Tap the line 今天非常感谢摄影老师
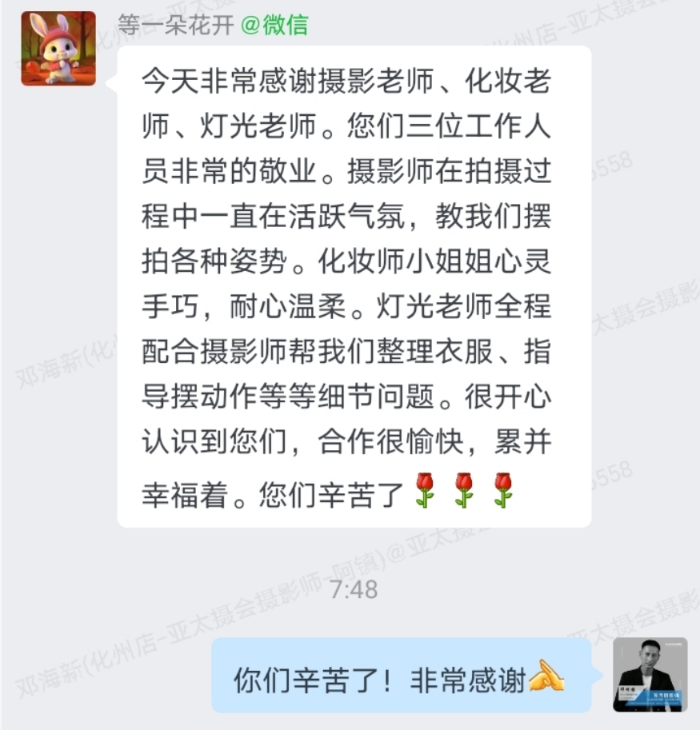The image size is (700, 730). (x=287, y=81)
